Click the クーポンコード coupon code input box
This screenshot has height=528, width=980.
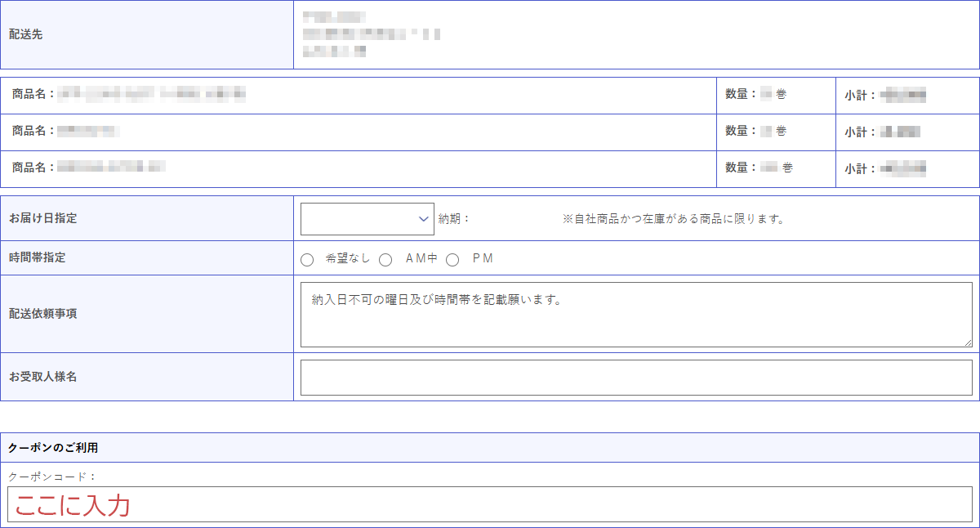[x=490, y=504]
